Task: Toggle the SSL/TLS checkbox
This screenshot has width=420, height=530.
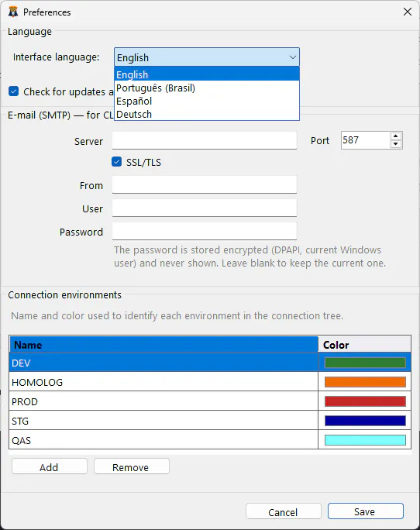Action: click(116, 162)
